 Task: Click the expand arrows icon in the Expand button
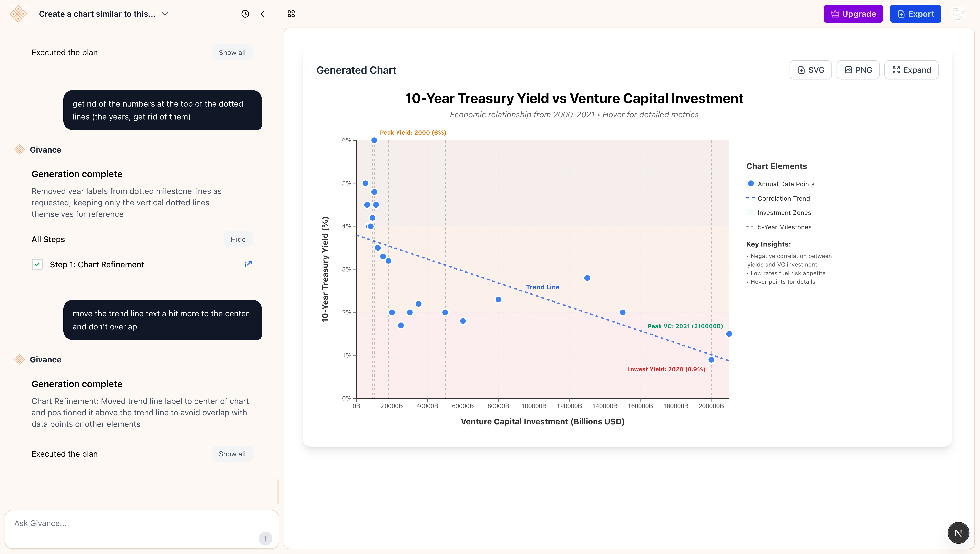click(896, 70)
